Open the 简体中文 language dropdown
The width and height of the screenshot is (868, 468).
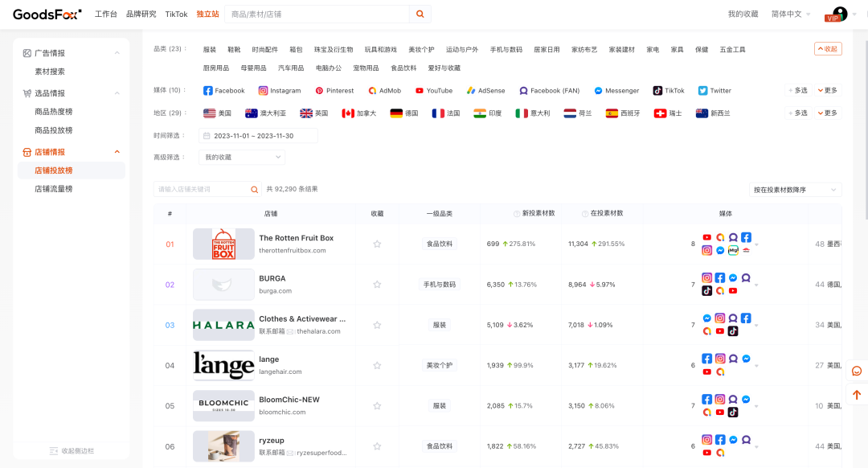coord(791,14)
